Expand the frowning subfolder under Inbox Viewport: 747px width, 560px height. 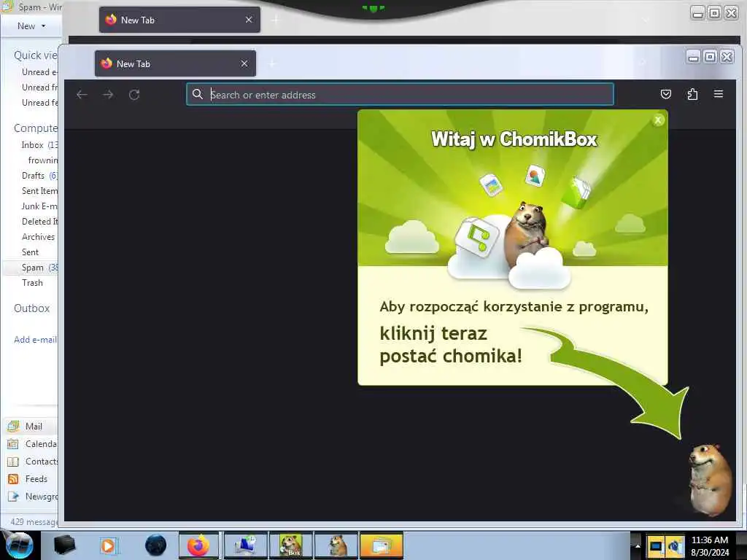(x=42, y=160)
